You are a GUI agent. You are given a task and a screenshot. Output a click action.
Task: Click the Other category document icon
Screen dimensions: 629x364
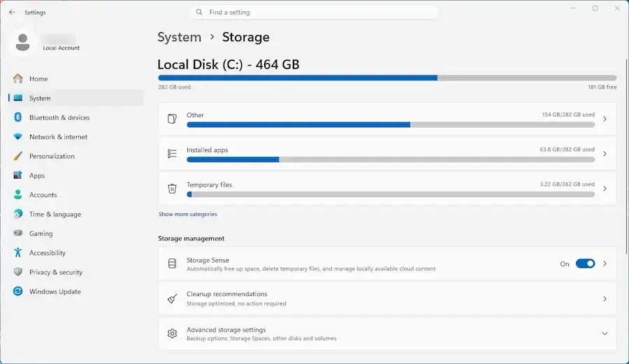click(172, 119)
